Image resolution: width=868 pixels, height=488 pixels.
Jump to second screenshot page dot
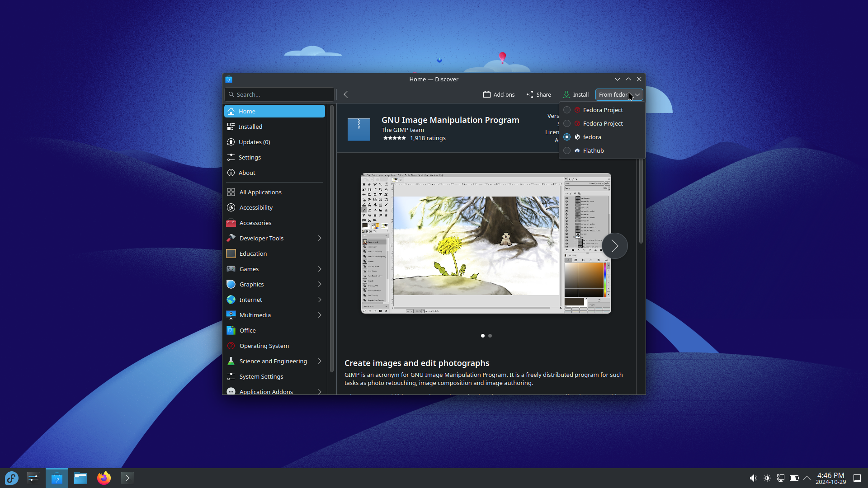click(x=490, y=336)
